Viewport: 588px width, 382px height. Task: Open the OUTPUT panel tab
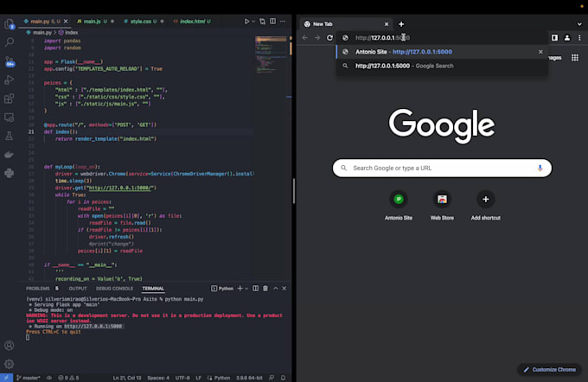[x=78, y=289]
